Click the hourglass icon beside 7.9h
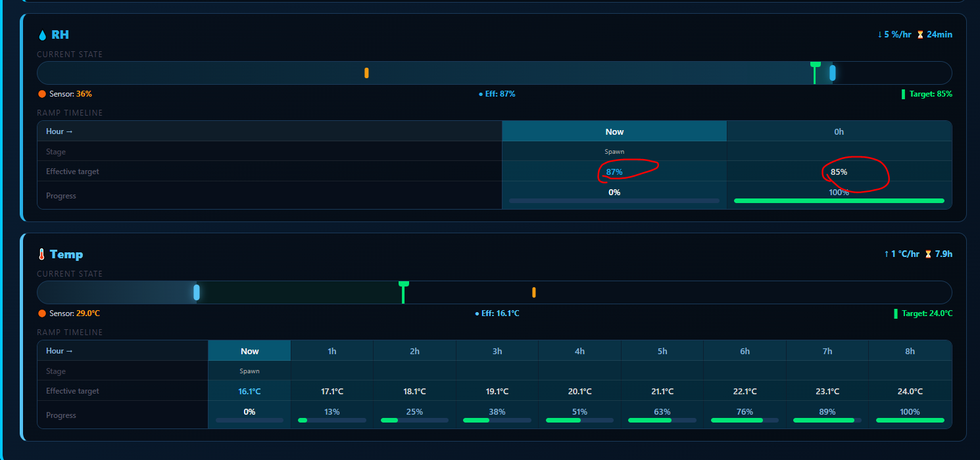 pos(928,254)
